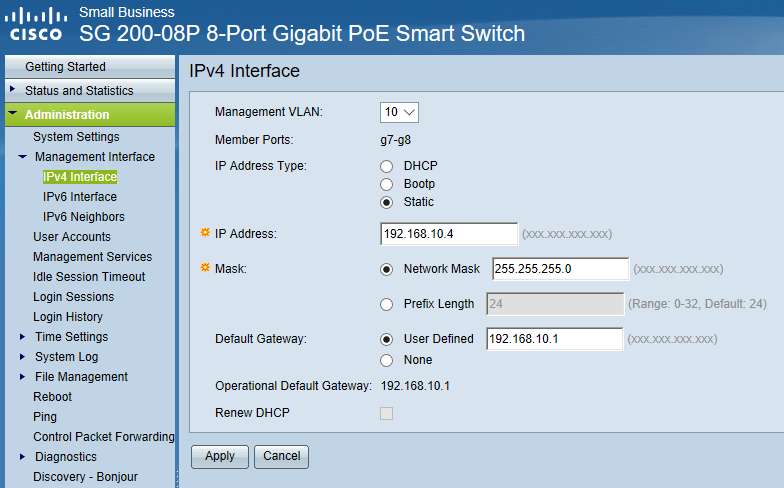The height and width of the screenshot is (488, 784).
Task: Click the Member Ports value g7-g8
Action: click(396, 140)
